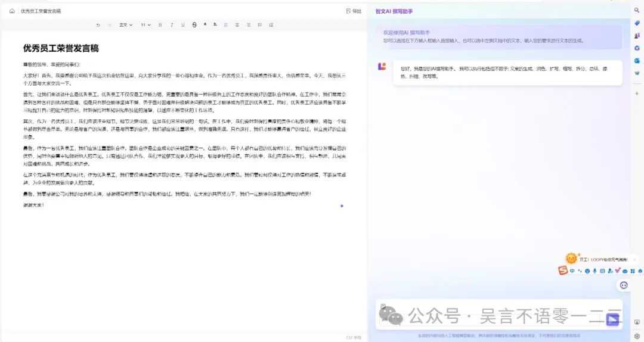Click the blue circular Copilot-style icon in the sidebar
The width and height of the screenshot is (644, 342).
coord(637,48)
